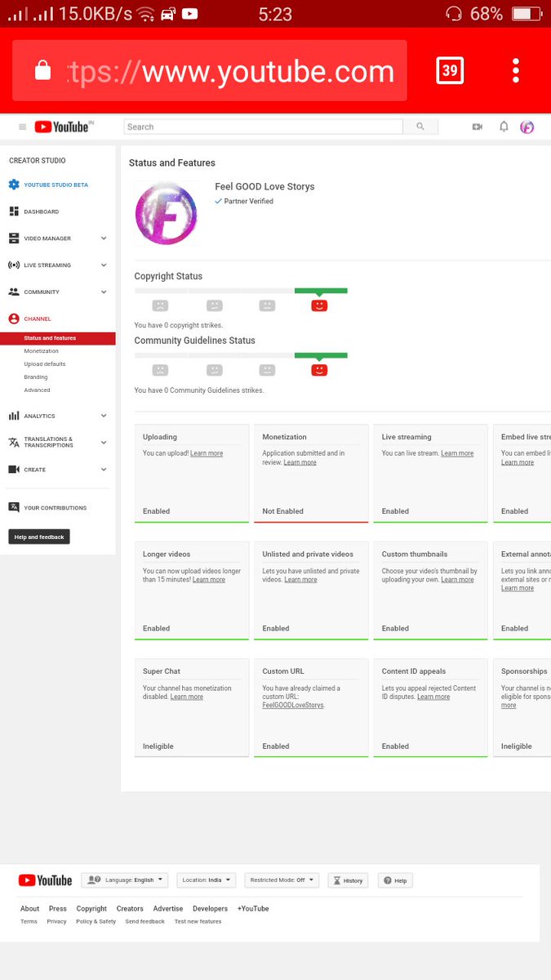Image resolution: width=551 pixels, height=980 pixels.
Task: Tap the browser URL address field
Action: point(210,71)
